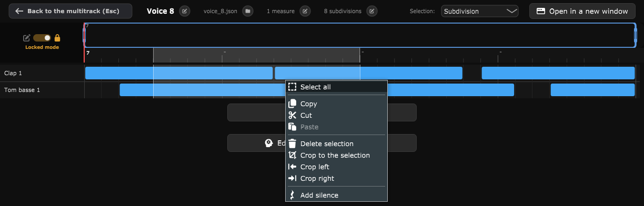Click the edit pencil beside lock toggle
The height and width of the screenshot is (206, 644).
tap(26, 38)
